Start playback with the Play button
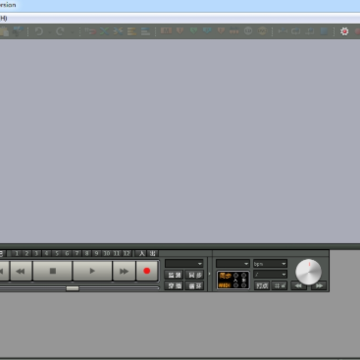Viewport: 360px width, 360px height. pyautogui.click(x=92, y=271)
